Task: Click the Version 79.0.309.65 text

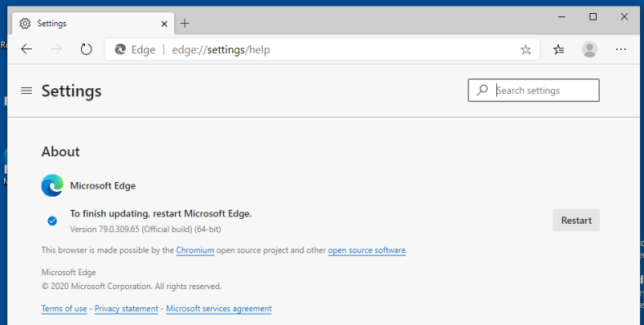Action: point(145,229)
